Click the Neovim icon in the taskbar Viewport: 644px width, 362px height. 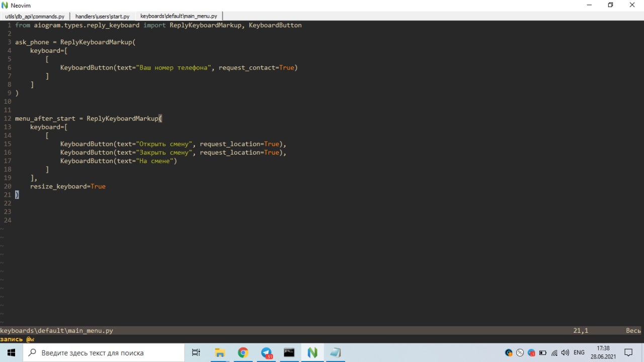pyautogui.click(x=312, y=352)
